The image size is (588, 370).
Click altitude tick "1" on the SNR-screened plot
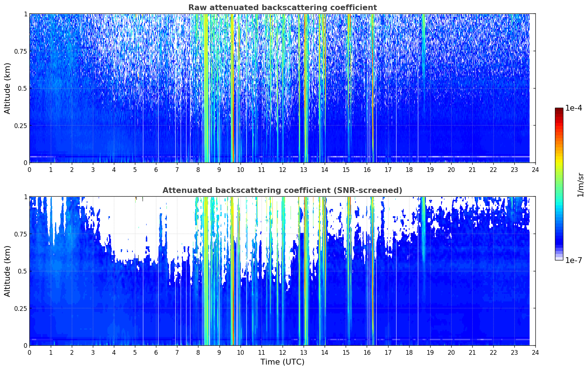(25, 197)
